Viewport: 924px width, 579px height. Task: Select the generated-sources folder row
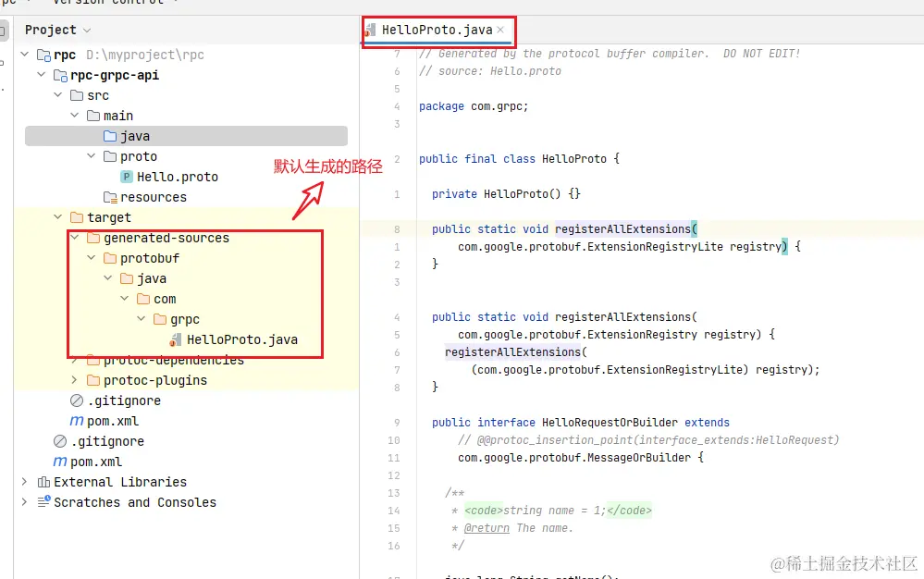pos(186,238)
